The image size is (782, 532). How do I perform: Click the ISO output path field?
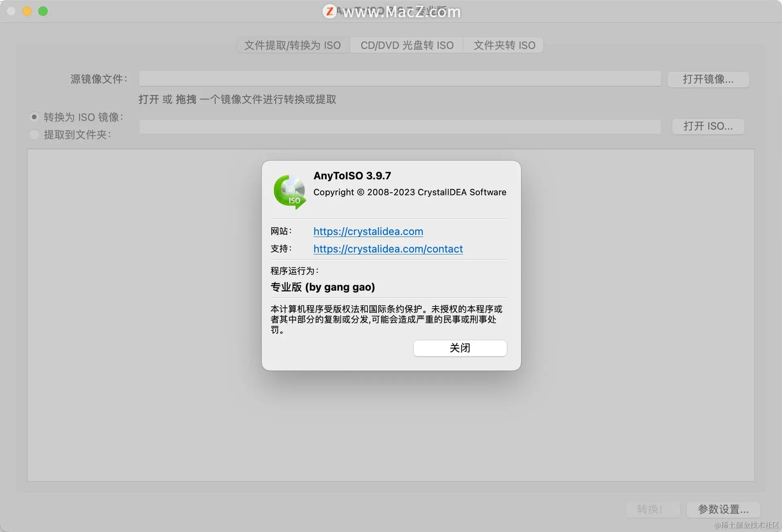(x=399, y=127)
